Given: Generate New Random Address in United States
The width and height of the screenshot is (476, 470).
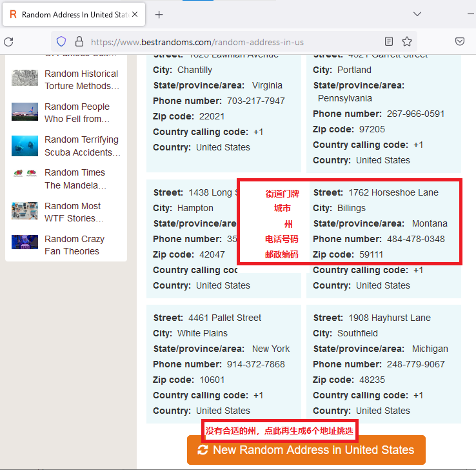Looking at the screenshot, I should pos(306,450).
